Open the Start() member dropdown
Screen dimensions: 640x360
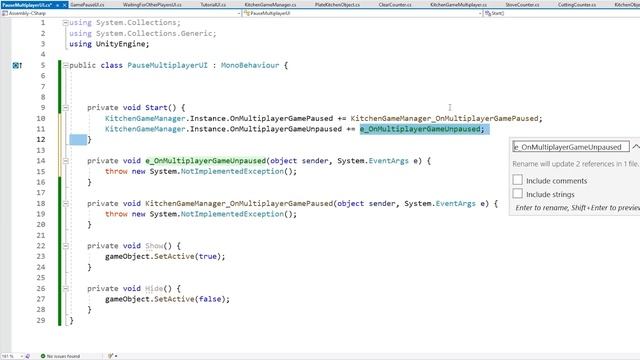tap(562, 13)
